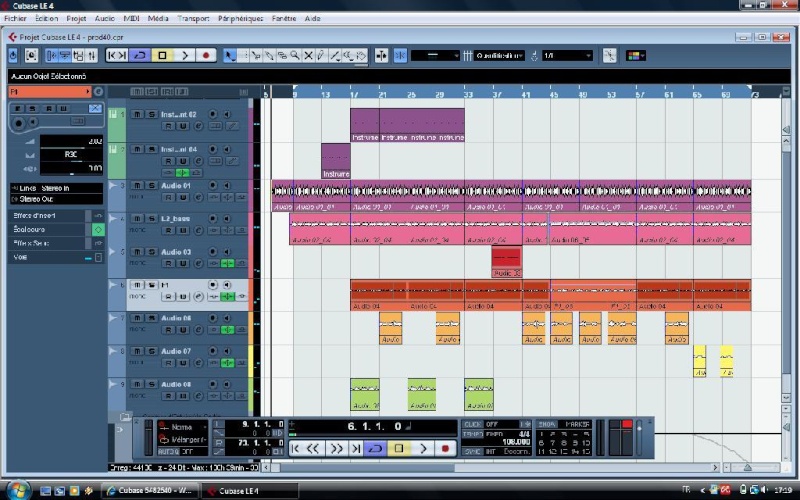Screen dimensions: 800x500
Task: Toggle monitor on Audio 03 track
Action: click(227, 252)
